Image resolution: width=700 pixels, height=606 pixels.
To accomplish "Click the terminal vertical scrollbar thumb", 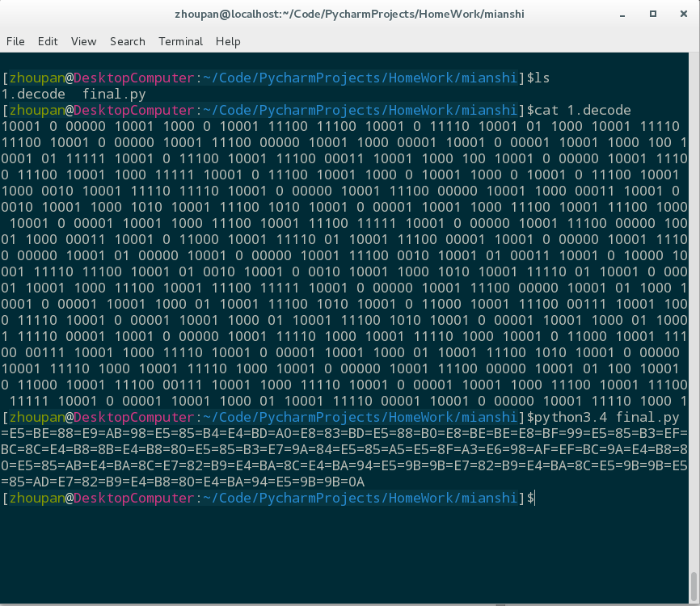I will (694, 586).
